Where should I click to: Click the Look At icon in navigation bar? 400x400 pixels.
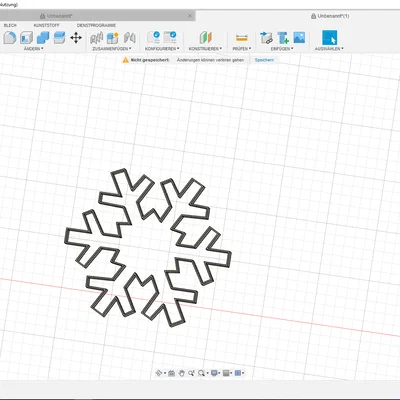coord(171,373)
